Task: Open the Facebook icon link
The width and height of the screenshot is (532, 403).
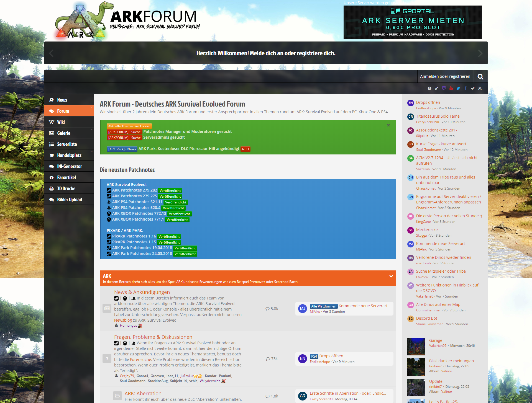Action: click(x=465, y=88)
